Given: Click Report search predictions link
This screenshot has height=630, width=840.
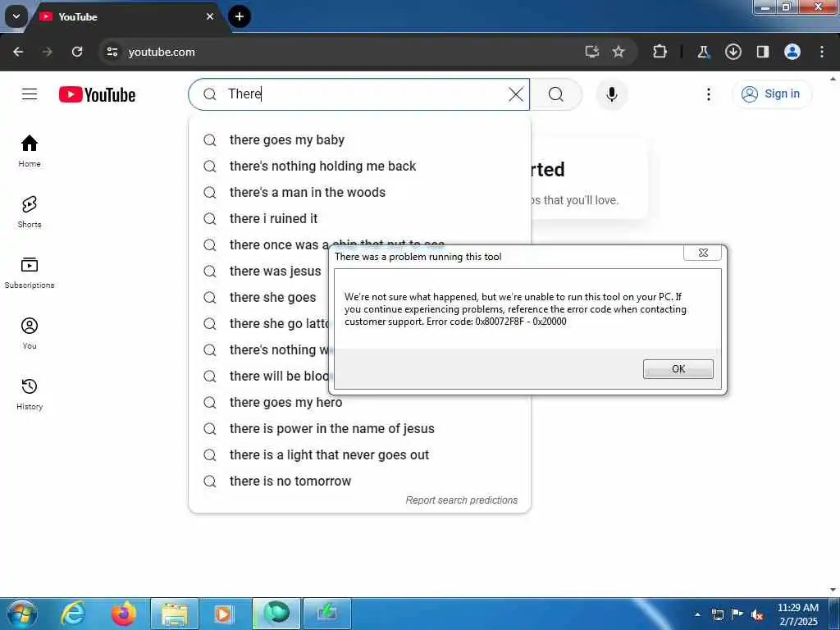Looking at the screenshot, I should [x=461, y=500].
